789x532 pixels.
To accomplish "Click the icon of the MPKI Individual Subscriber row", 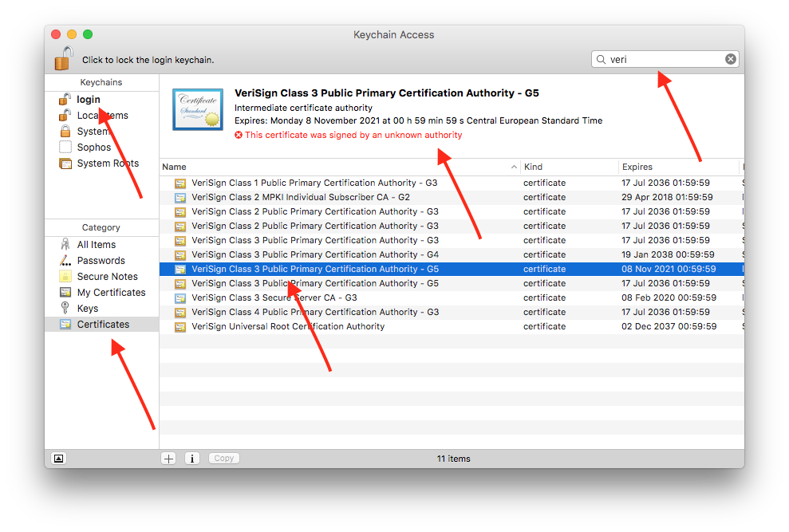I will tap(180, 198).
